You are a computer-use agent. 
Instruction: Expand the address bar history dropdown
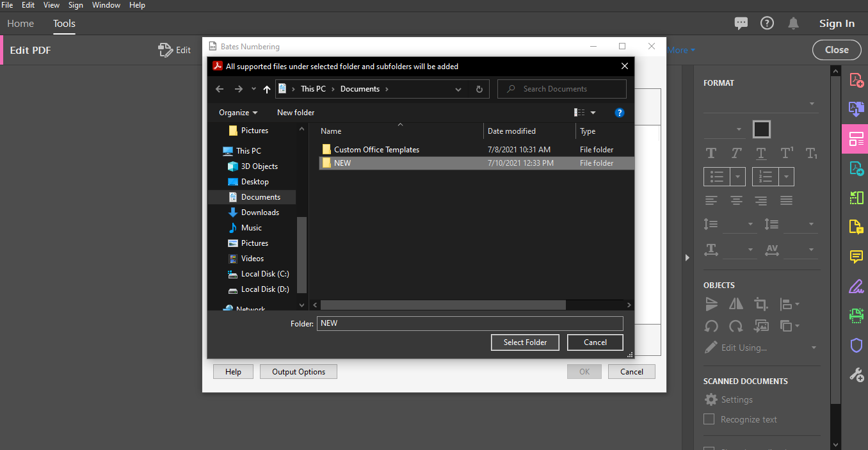pos(458,89)
